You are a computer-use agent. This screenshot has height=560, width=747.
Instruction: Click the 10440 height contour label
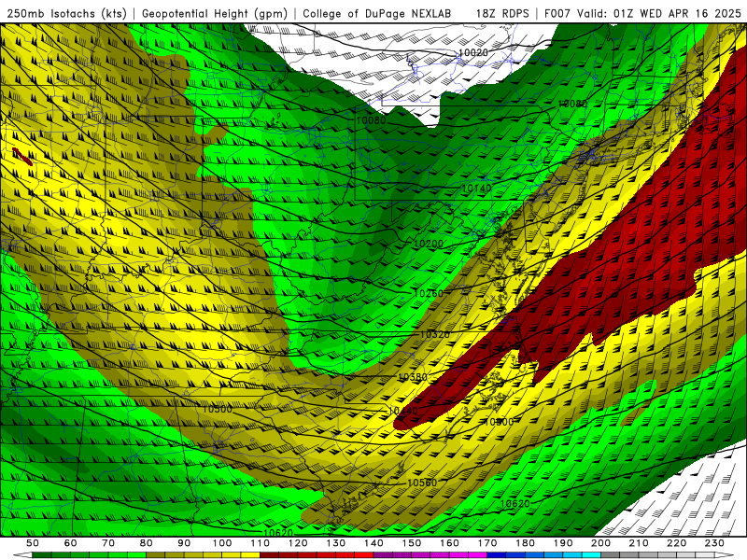[403, 411]
